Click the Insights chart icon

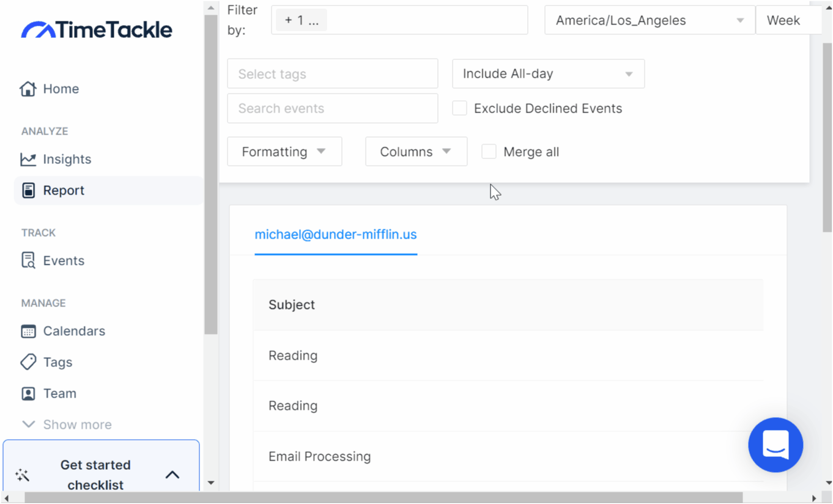[28, 159]
